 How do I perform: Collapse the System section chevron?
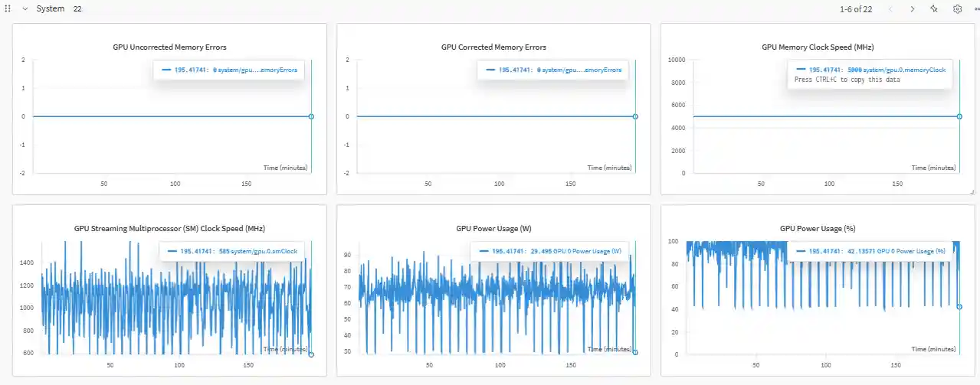pyautogui.click(x=25, y=8)
